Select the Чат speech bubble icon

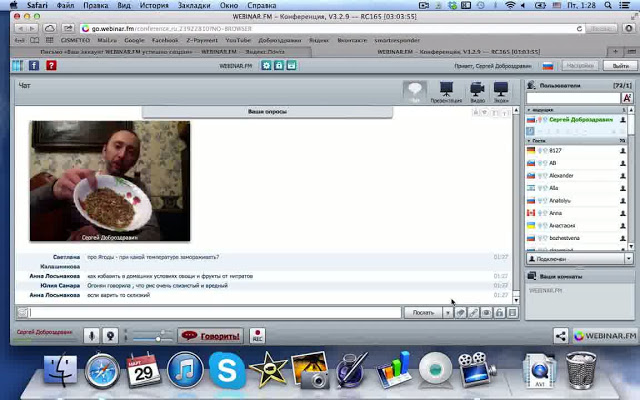[x=414, y=92]
